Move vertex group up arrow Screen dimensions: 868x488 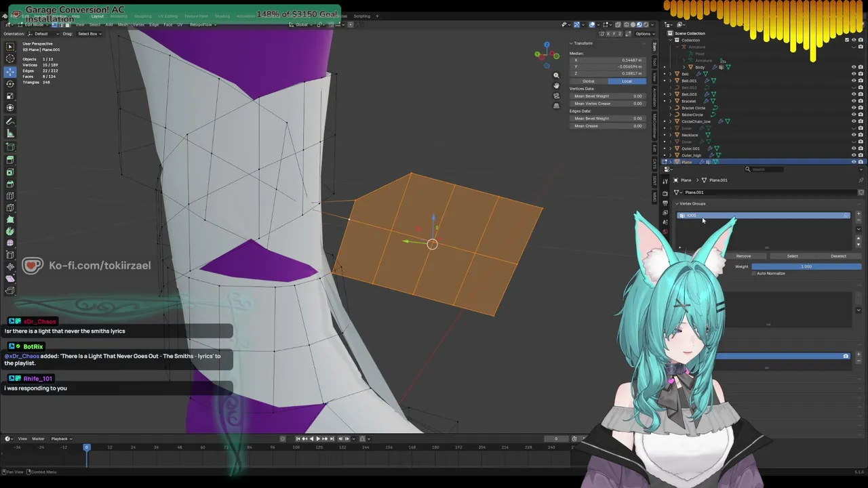click(858, 239)
